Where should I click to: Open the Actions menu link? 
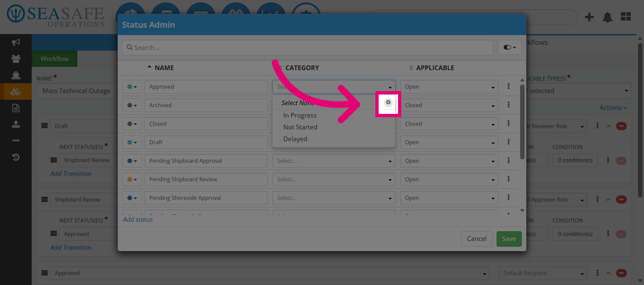[613, 108]
